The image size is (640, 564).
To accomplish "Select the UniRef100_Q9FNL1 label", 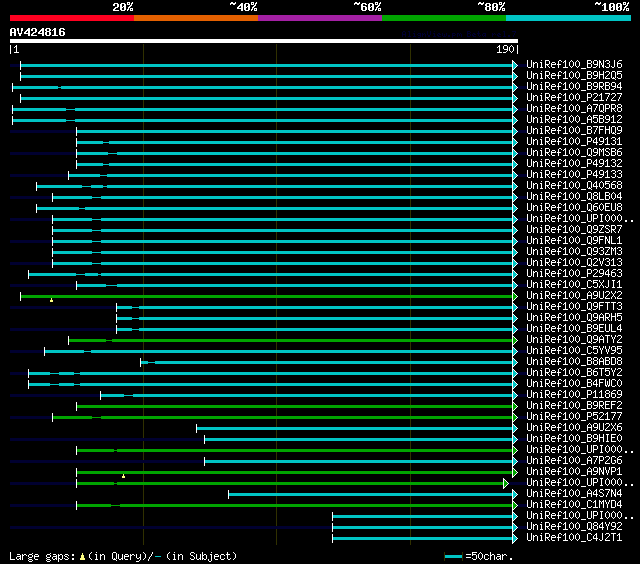I will [x=574, y=241].
